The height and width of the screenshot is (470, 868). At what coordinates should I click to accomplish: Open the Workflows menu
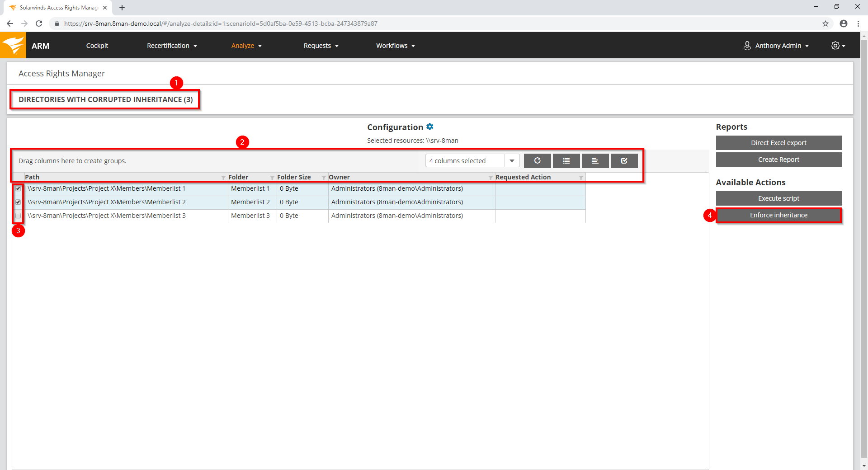(x=395, y=46)
